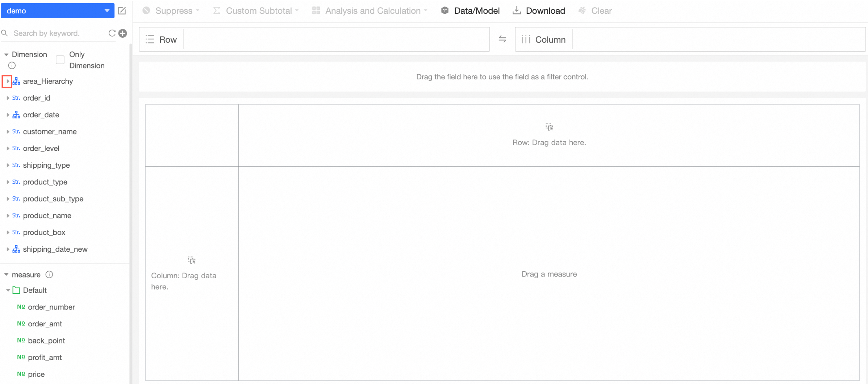The height and width of the screenshot is (384, 868).
Task: Expand the product_type field
Action: click(x=8, y=182)
